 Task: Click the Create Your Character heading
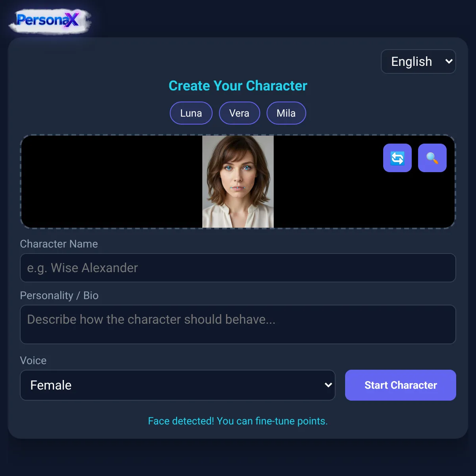point(238,86)
